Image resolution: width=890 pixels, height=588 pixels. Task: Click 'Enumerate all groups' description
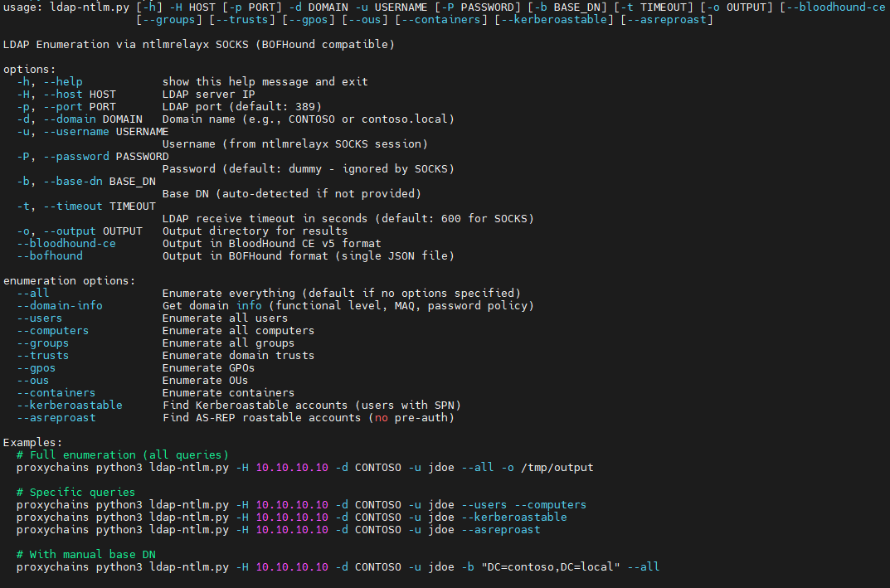tap(229, 343)
